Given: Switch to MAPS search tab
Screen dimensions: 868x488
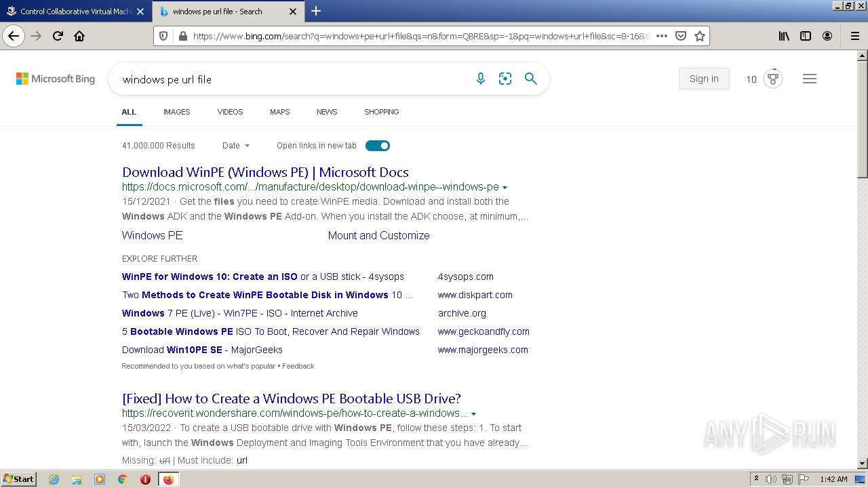Looking at the screenshot, I should pos(279,112).
